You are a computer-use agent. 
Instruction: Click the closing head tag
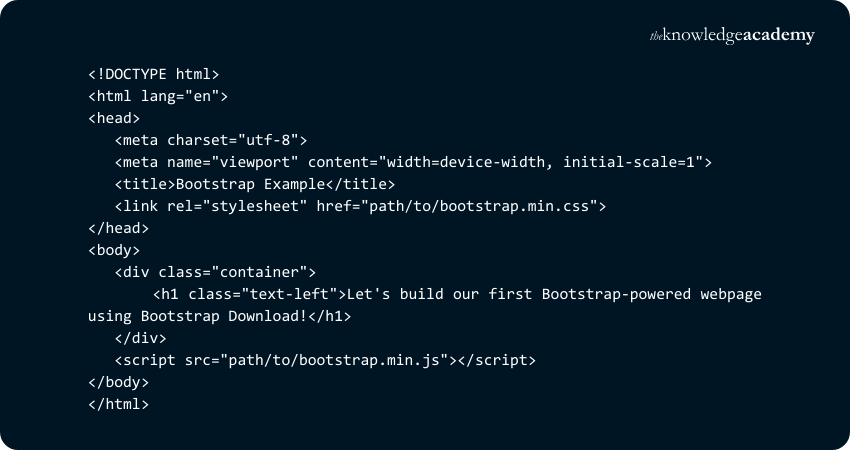click(x=118, y=228)
